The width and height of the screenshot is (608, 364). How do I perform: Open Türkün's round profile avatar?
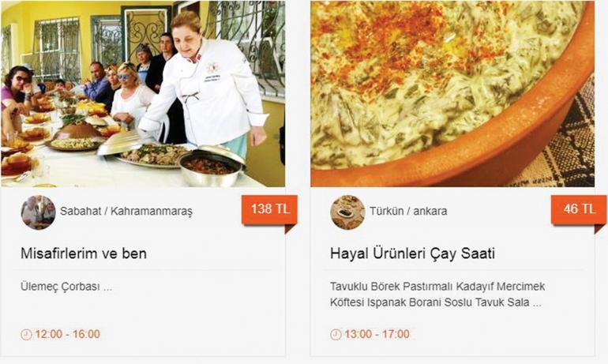(x=347, y=212)
